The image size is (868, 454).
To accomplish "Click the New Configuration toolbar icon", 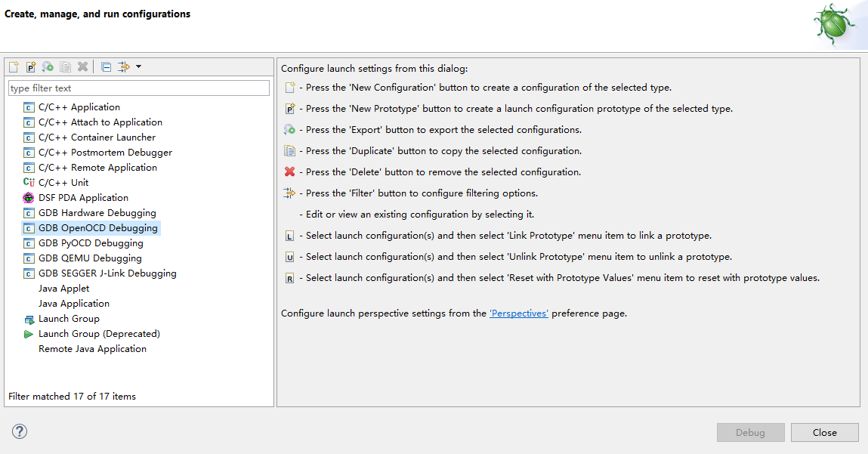I will 14,67.
